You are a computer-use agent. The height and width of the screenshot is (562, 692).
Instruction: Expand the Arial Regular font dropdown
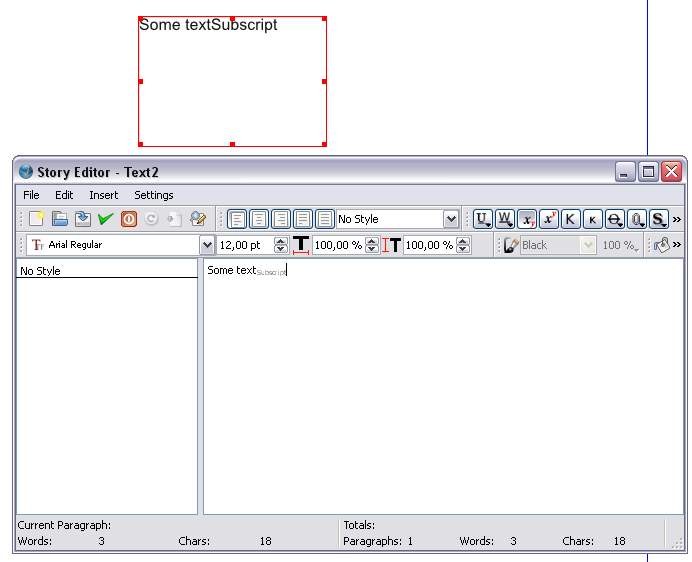[x=207, y=245]
